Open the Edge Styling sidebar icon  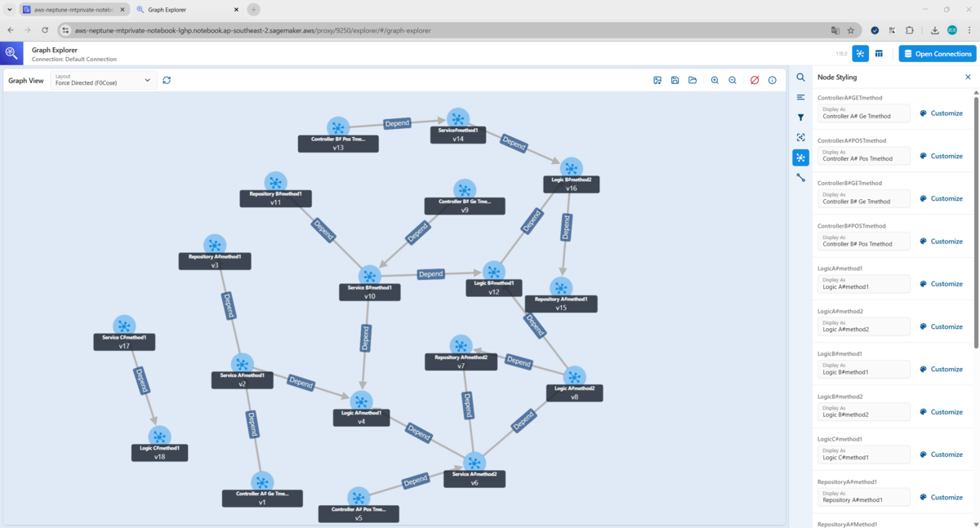click(x=800, y=177)
